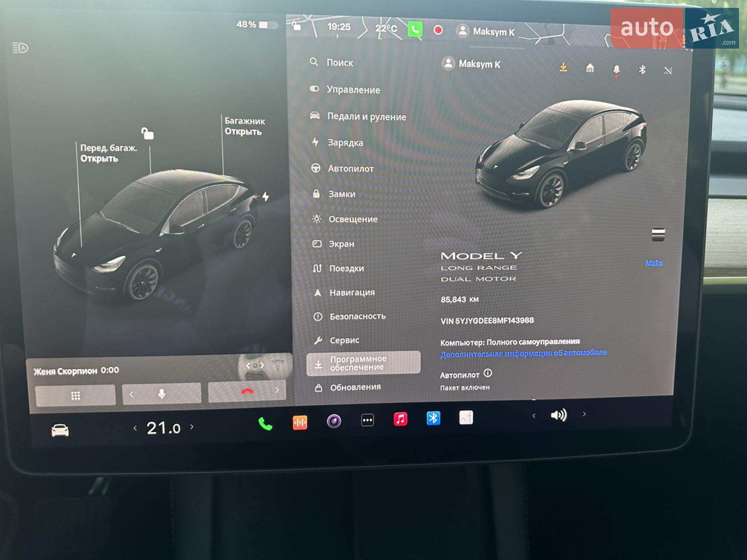
Task: Open the red Music app
Action: coord(400,419)
